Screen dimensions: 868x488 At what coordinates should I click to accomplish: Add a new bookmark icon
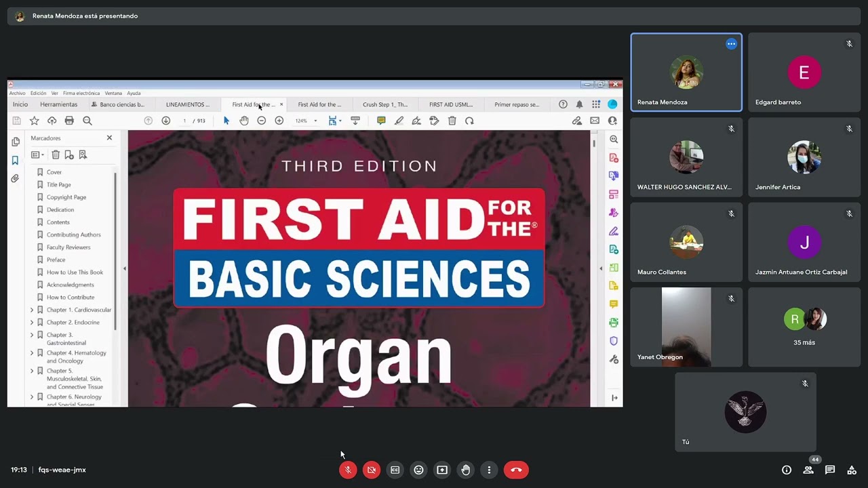(69, 155)
